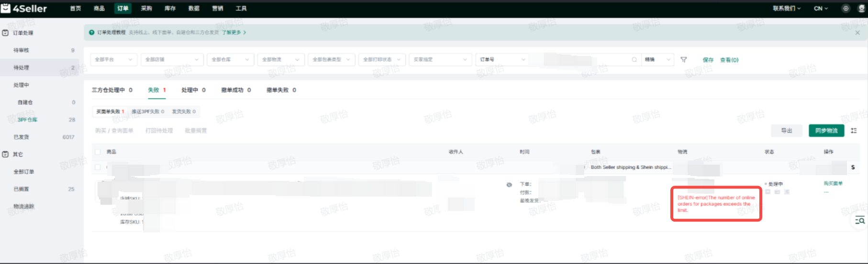Click the user avatar icon
The image size is (868, 264).
[862, 9]
